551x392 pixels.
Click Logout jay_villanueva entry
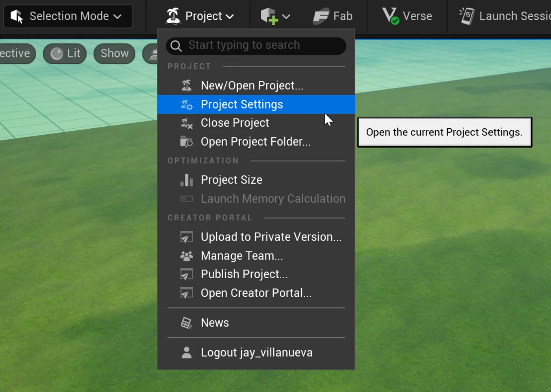[256, 353]
